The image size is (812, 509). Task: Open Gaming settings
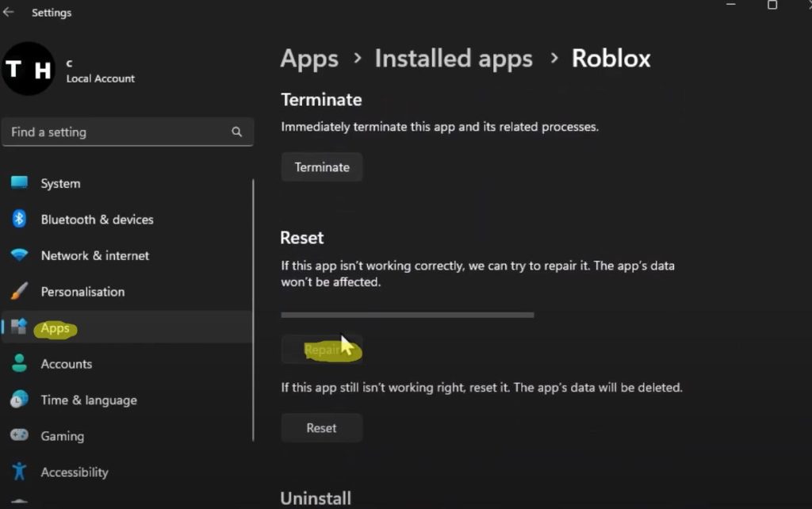pyautogui.click(x=63, y=437)
